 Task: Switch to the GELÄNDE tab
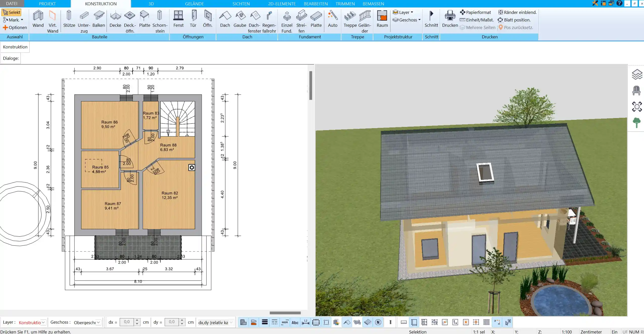point(194,4)
